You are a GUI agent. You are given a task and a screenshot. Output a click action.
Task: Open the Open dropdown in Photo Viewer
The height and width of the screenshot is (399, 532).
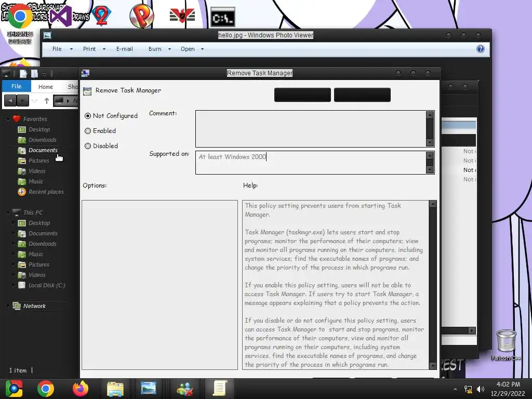pos(202,49)
